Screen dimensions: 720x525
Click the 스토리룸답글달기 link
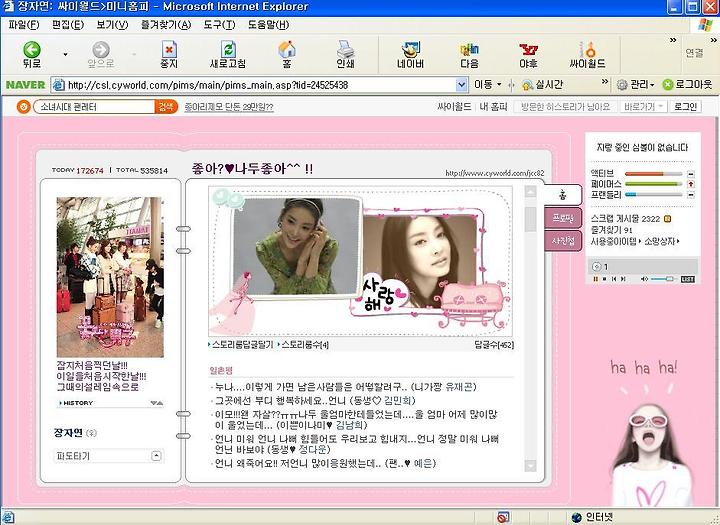(x=242, y=344)
